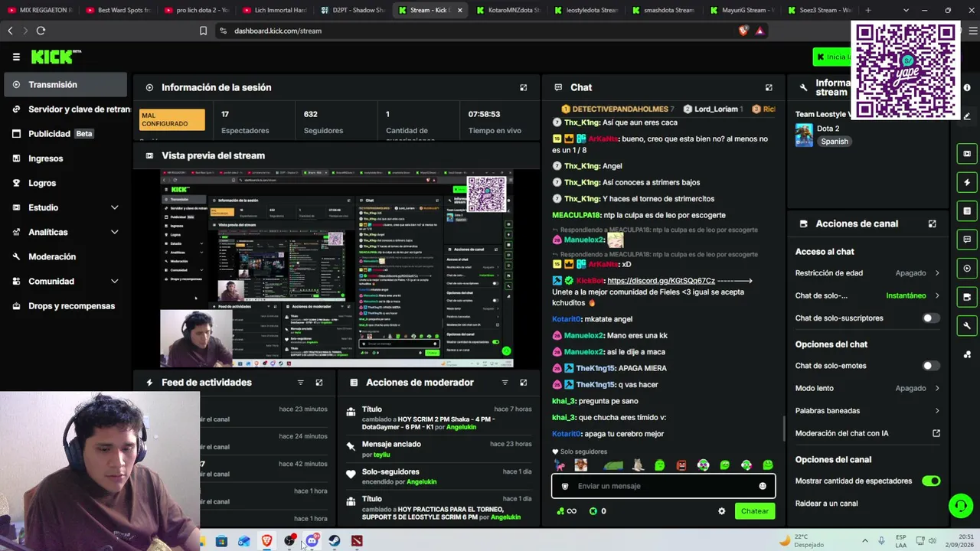This screenshot has width=980, height=551.
Task: Open the hamburger menu beside the Kick logo
Action: pyautogui.click(x=16, y=57)
